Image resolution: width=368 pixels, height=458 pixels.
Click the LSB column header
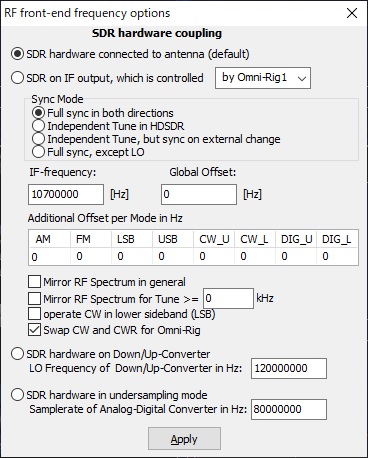point(132,239)
